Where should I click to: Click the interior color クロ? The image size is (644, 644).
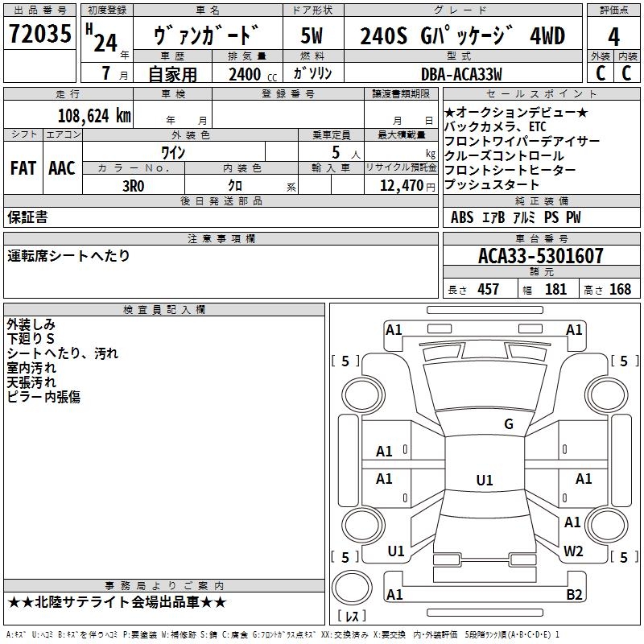pyautogui.click(x=235, y=186)
